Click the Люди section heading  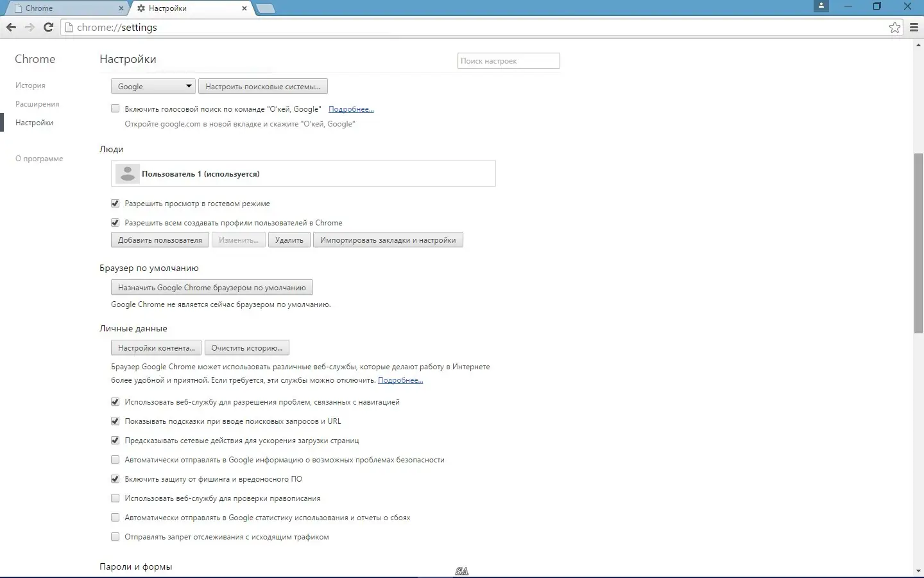[112, 149]
